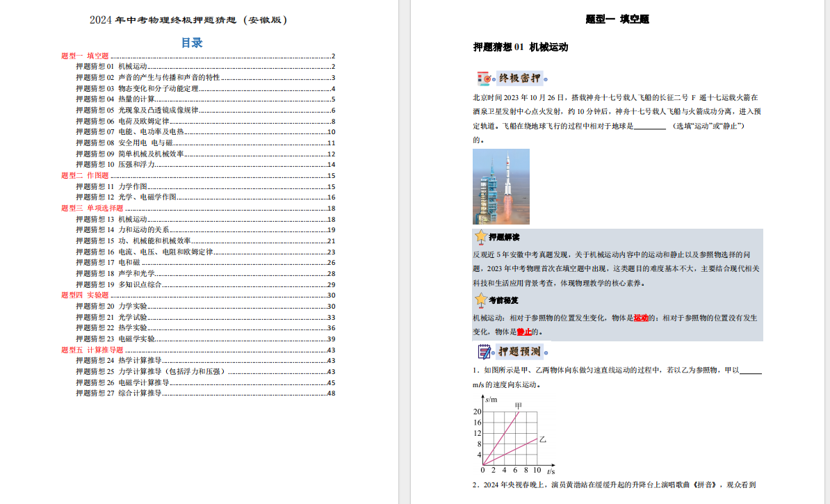Go to 押题猜想13 机械运动 entry
The width and height of the screenshot is (830, 504).
click(x=205, y=219)
